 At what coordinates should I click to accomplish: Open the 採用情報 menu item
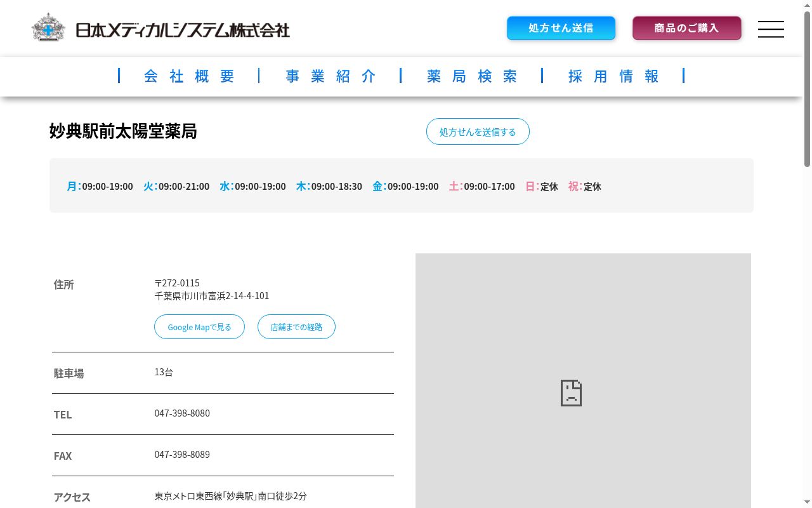click(613, 76)
